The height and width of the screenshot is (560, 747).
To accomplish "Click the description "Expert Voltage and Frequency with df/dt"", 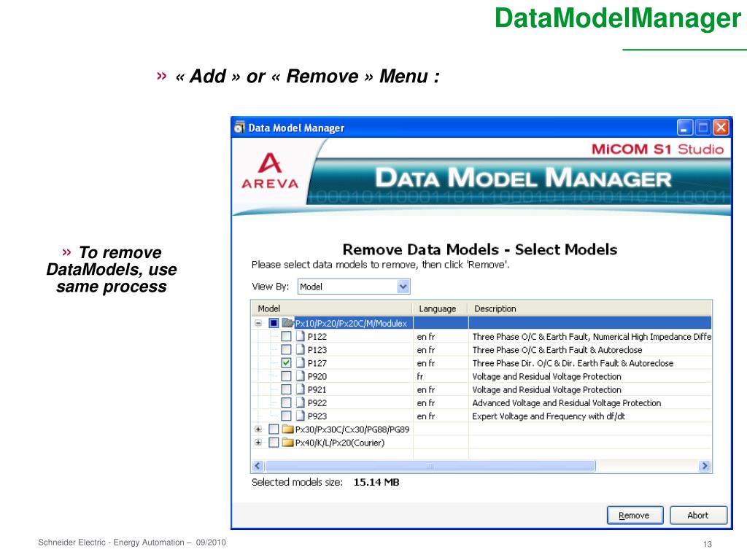I will (549, 416).
